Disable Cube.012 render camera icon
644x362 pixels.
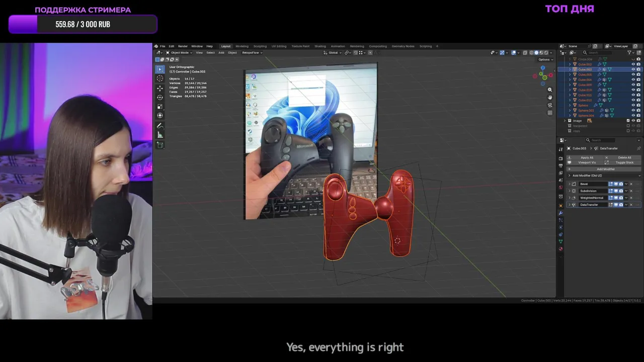pyautogui.click(x=638, y=100)
